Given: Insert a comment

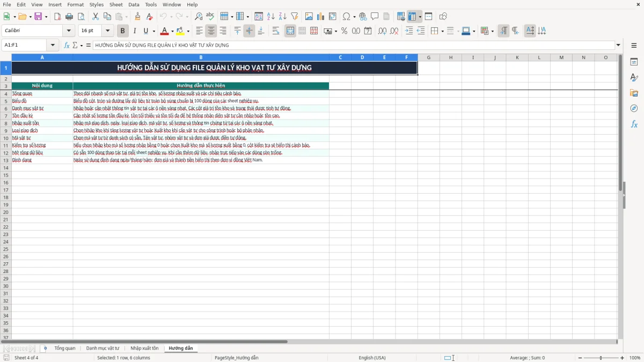Looking at the screenshot, I should (x=375, y=17).
